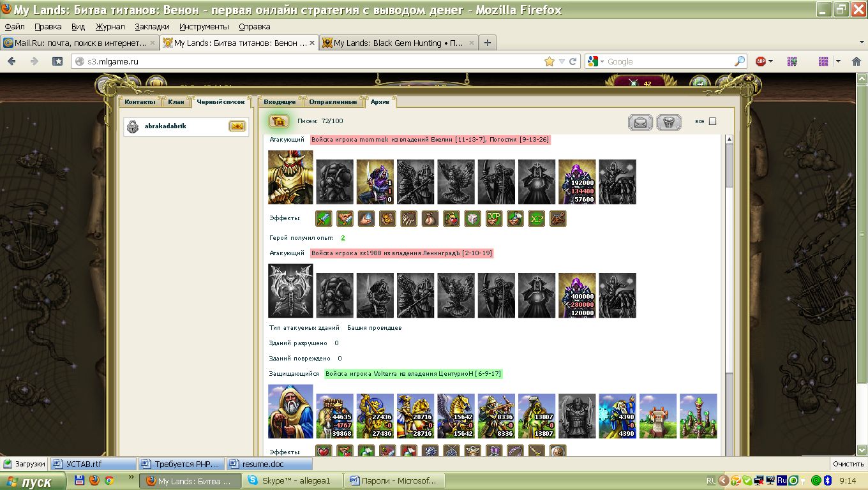The width and height of the screenshot is (868, 490).
Task: Click the envelope icon next to abrakadabrik
Action: click(237, 126)
